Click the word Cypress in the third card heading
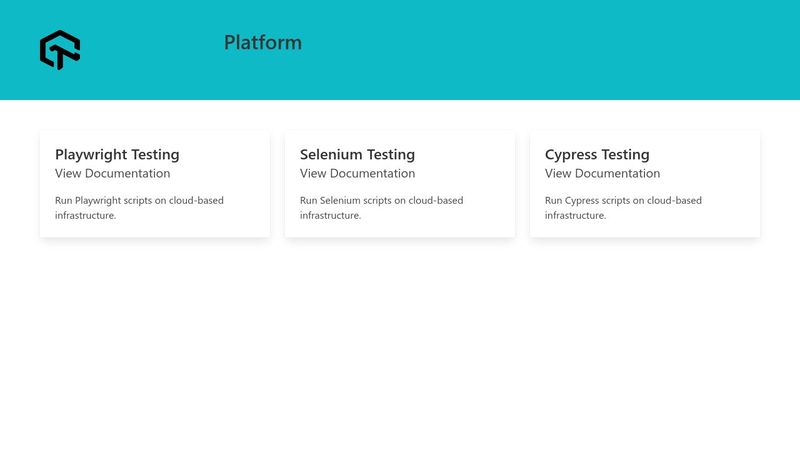 point(570,155)
